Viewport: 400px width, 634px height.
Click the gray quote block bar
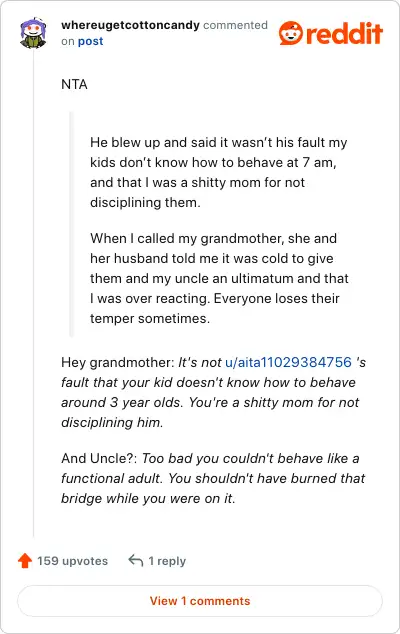click(x=72, y=224)
